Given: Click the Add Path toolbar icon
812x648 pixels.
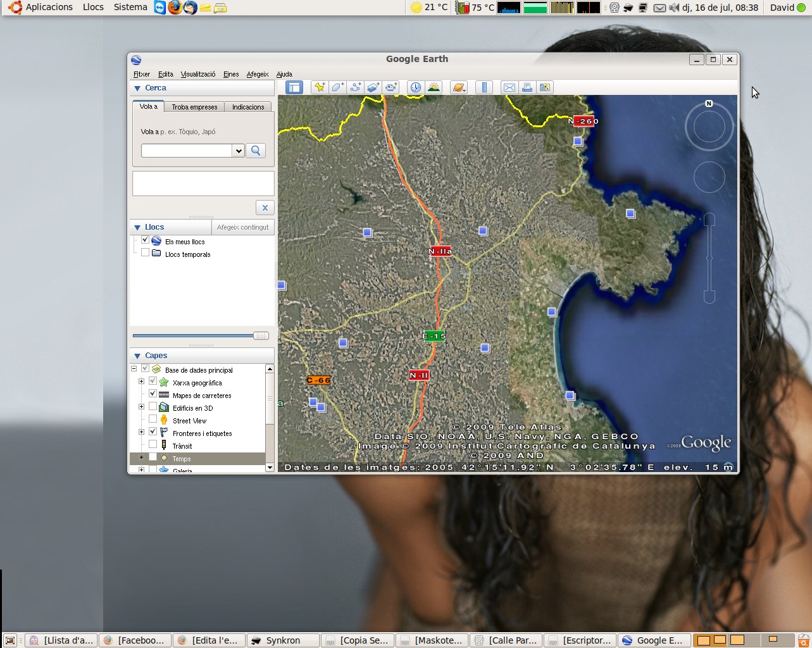Looking at the screenshot, I should click(356, 87).
